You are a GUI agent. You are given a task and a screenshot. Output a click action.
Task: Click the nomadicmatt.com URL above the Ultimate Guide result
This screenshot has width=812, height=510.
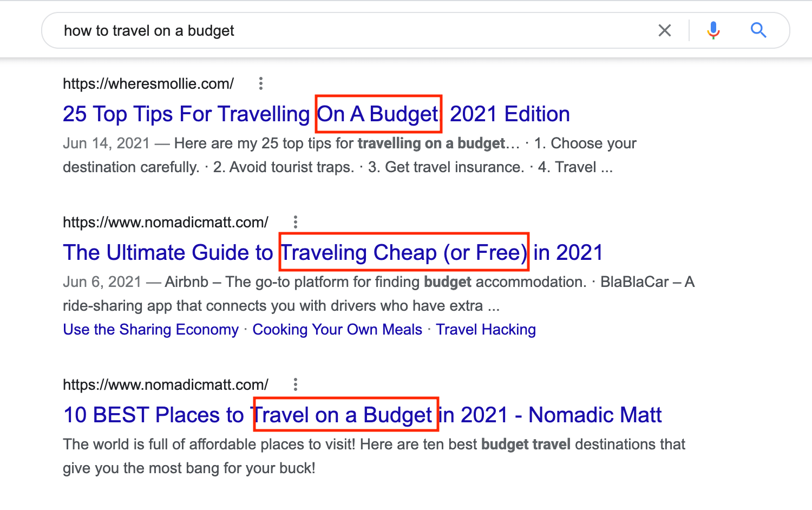pyautogui.click(x=166, y=222)
